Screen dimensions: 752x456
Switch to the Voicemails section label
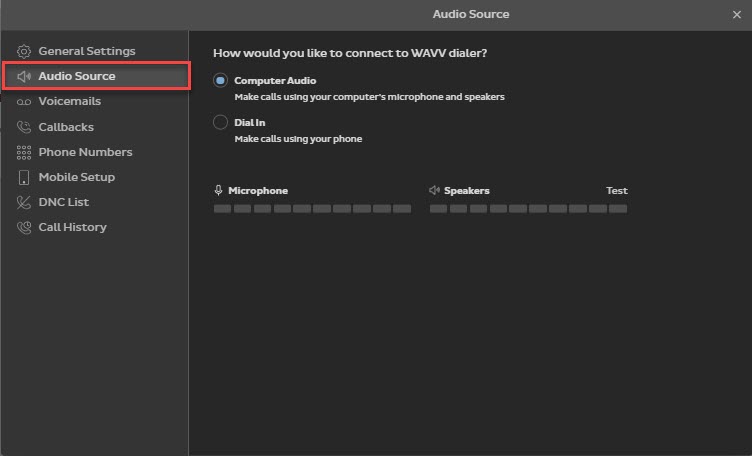coord(69,102)
